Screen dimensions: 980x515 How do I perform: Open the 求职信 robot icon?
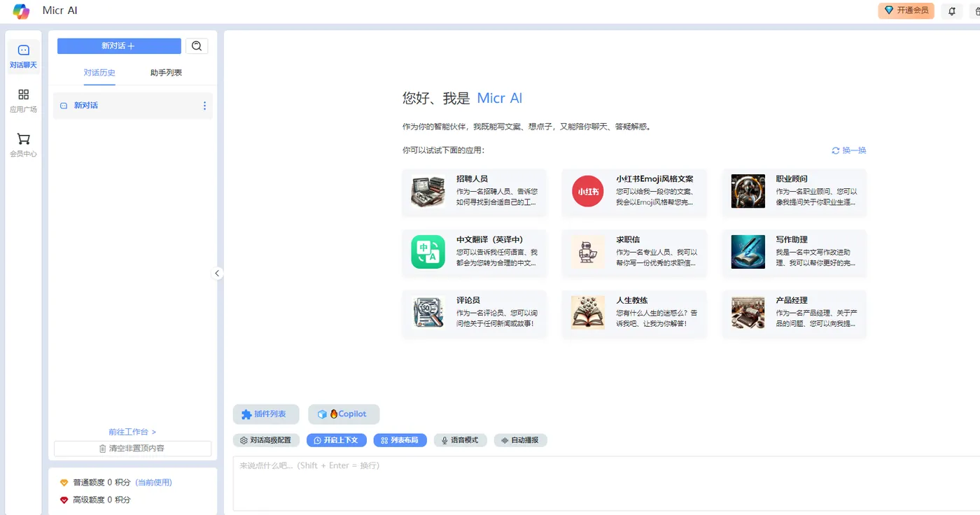pyautogui.click(x=587, y=252)
